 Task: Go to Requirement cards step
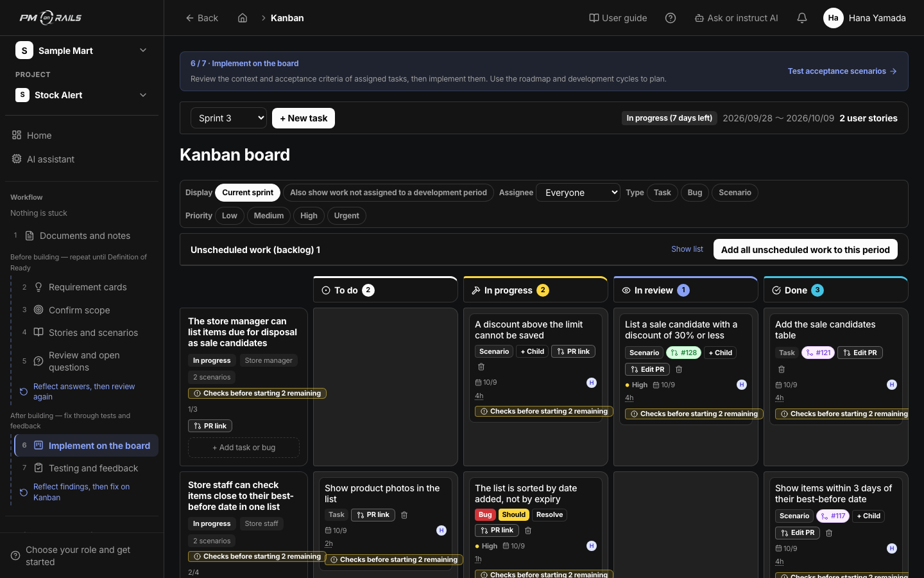(x=87, y=287)
